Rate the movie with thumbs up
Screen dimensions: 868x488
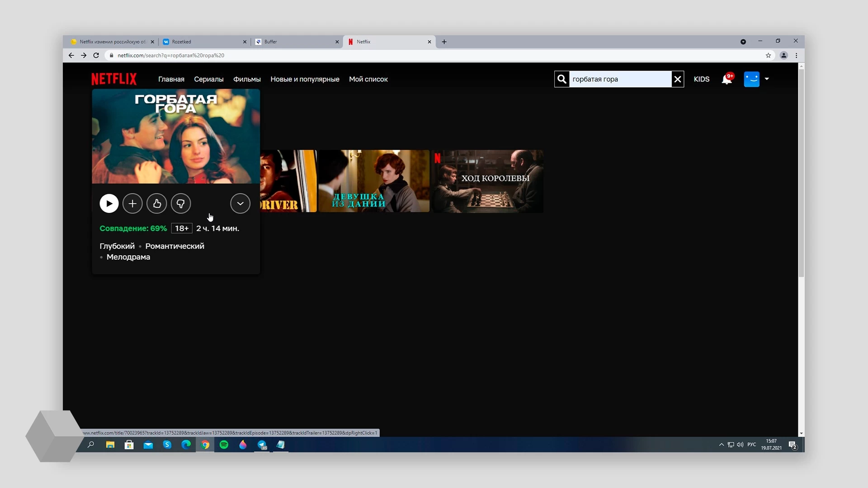pyautogui.click(x=157, y=204)
